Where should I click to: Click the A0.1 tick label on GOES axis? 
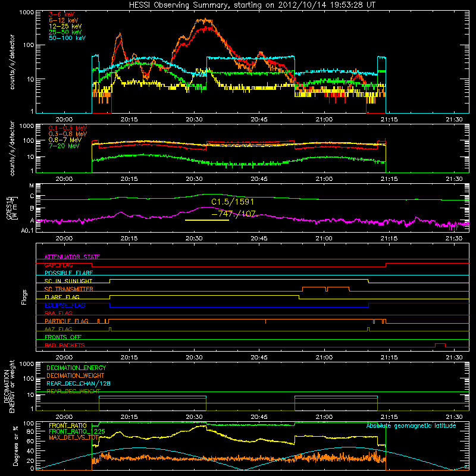[x=27, y=230]
